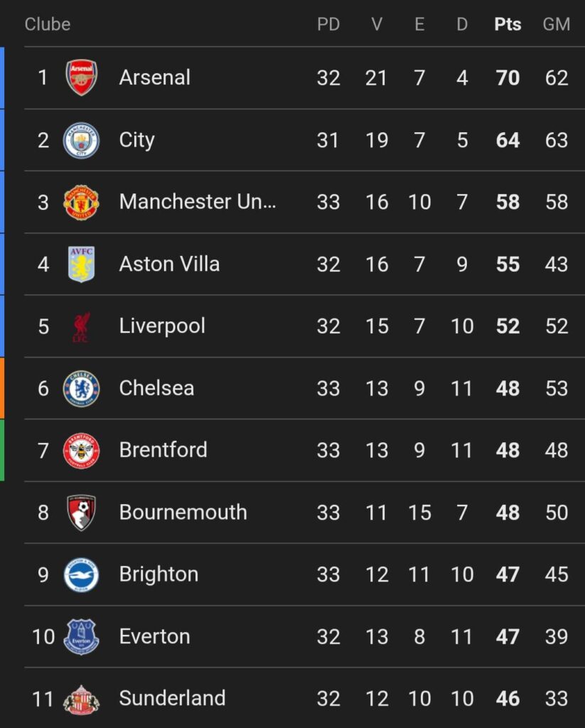Click the Aston Villa crest

click(81, 264)
